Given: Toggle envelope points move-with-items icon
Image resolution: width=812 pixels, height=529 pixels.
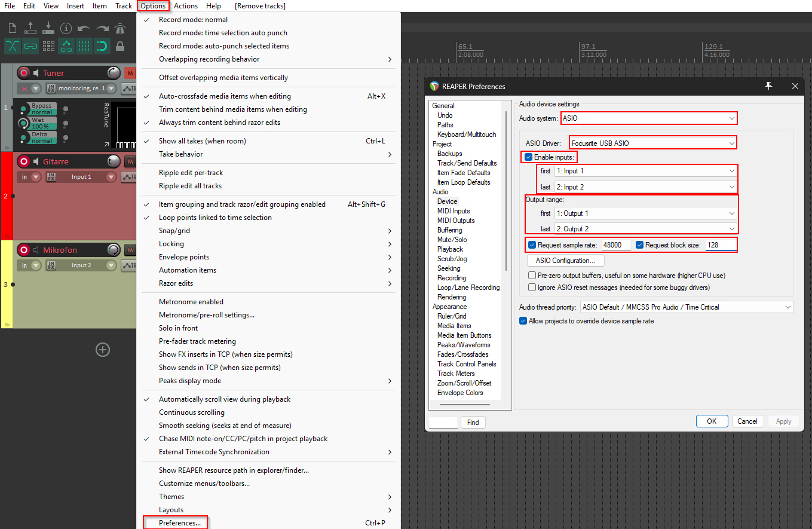Looking at the screenshot, I should pos(66,46).
